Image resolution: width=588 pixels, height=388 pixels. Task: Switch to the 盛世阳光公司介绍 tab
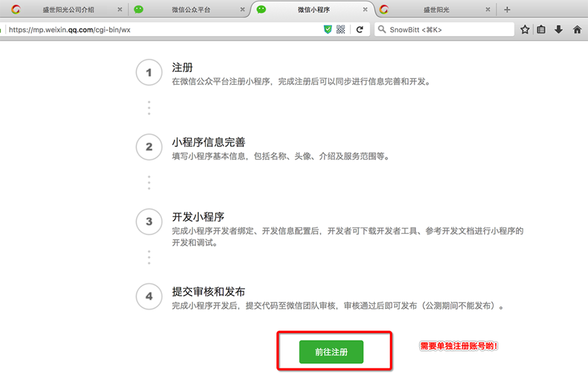68,10
